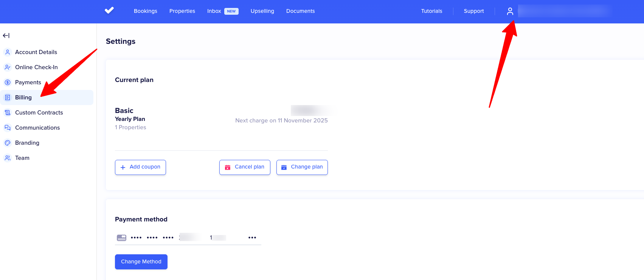Click the Payments dollar coin icon
The width and height of the screenshot is (644, 280).
(x=8, y=82)
